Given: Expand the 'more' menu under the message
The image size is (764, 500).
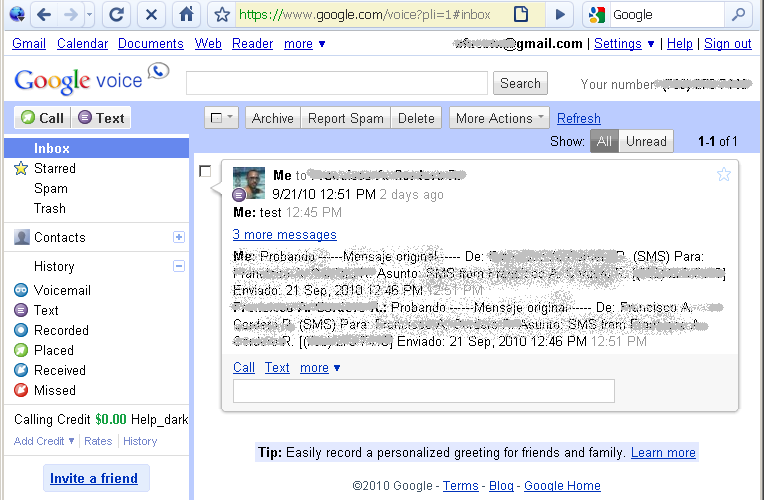Looking at the screenshot, I should coord(320,367).
